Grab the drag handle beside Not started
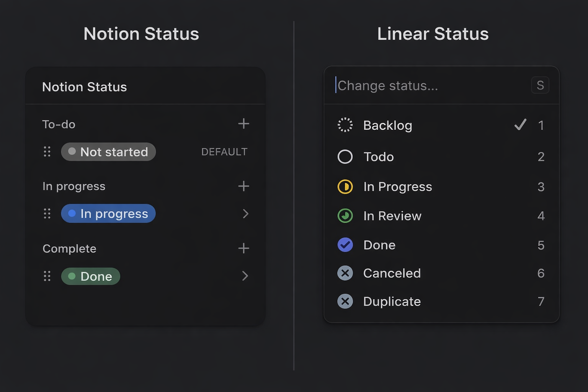This screenshot has width=588, height=392. [47, 152]
